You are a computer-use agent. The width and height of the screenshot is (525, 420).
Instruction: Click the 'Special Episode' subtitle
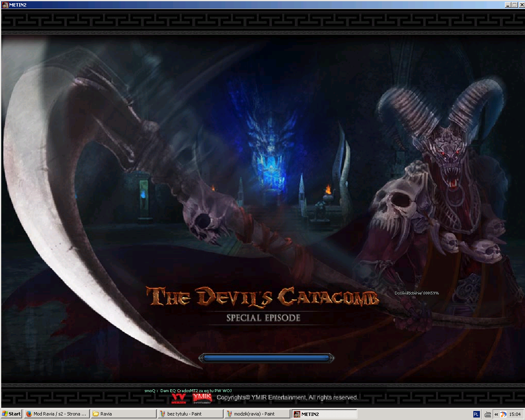pos(263,317)
